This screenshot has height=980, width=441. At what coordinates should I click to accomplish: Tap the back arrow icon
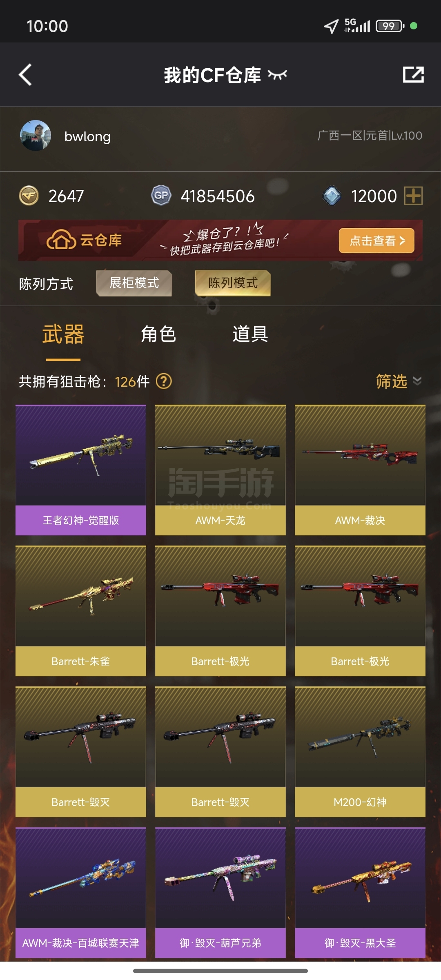pyautogui.click(x=25, y=75)
